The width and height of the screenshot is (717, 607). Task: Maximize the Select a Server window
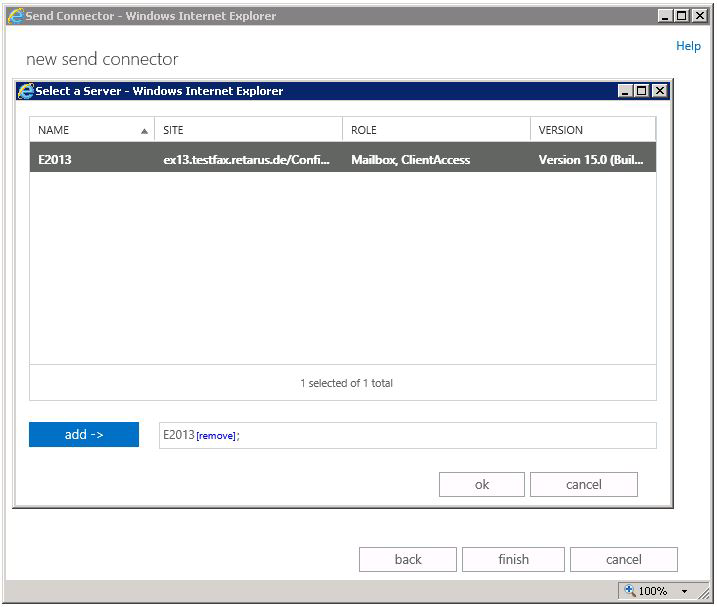click(642, 91)
